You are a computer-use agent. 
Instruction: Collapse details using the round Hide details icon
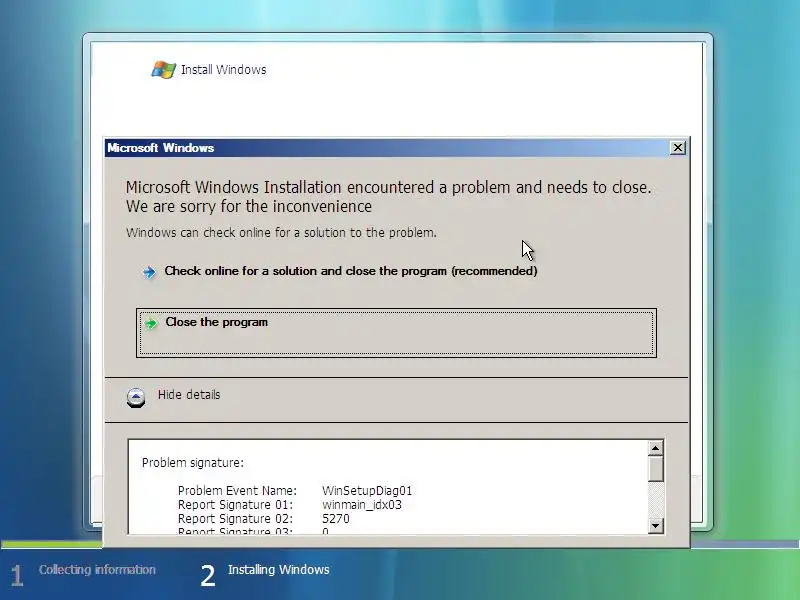tap(136, 397)
